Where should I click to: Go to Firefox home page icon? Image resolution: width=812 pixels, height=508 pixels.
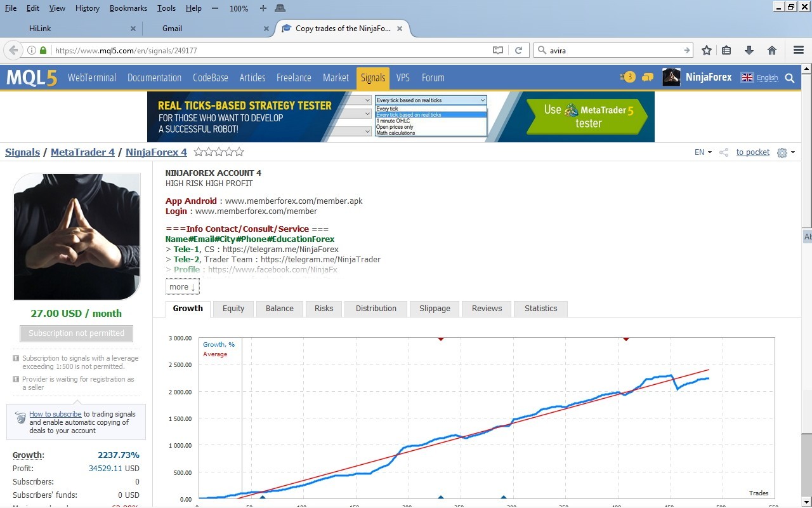(x=772, y=50)
